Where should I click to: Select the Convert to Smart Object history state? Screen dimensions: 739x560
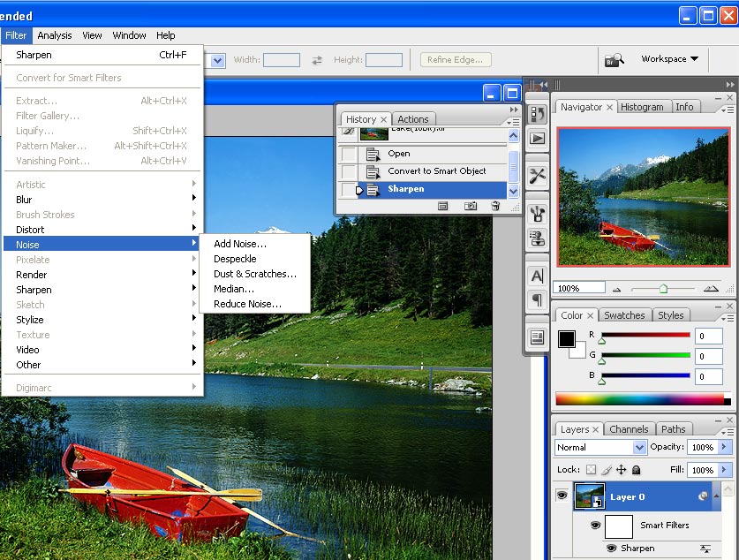coord(432,171)
